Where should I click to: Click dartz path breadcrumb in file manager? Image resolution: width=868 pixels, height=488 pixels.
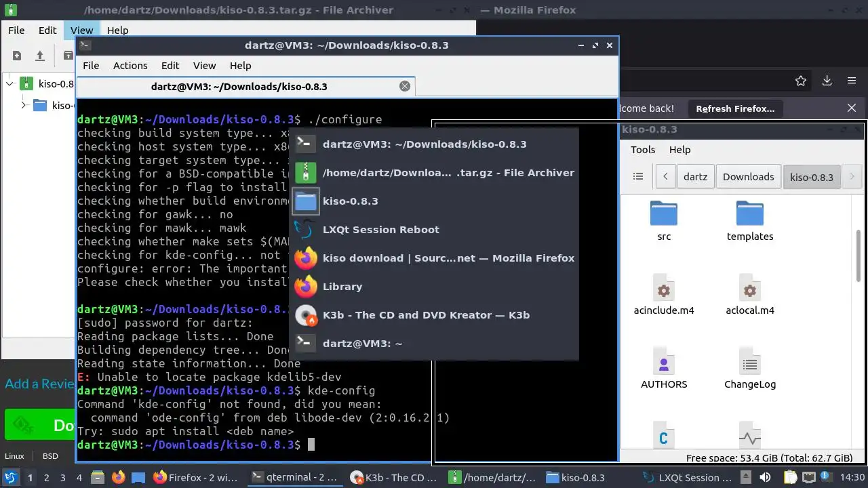pyautogui.click(x=696, y=176)
